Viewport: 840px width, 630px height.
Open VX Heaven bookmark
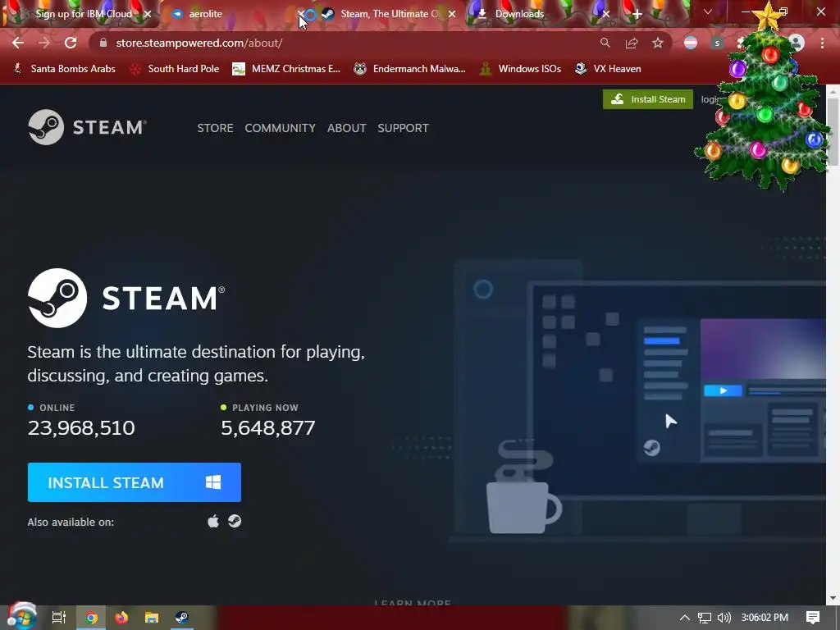tap(608, 69)
